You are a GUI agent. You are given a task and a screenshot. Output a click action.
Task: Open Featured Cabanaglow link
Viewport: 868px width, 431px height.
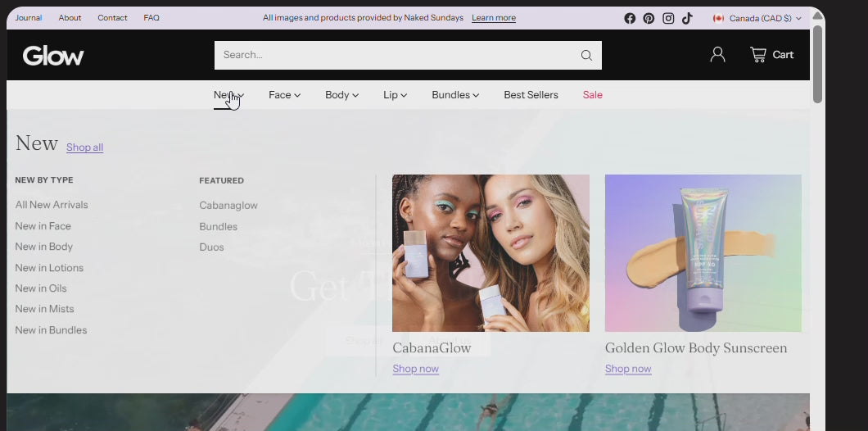(228, 206)
